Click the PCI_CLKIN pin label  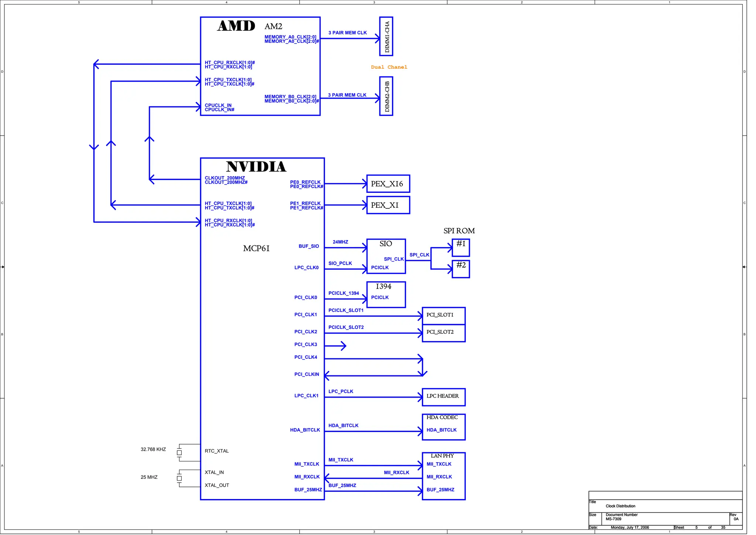click(307, 374)
